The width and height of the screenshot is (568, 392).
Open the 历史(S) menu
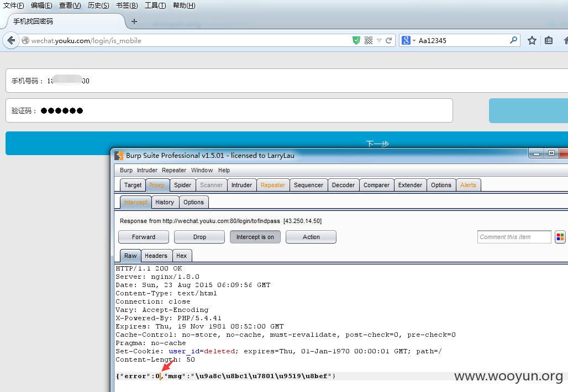tap(98, 6)
